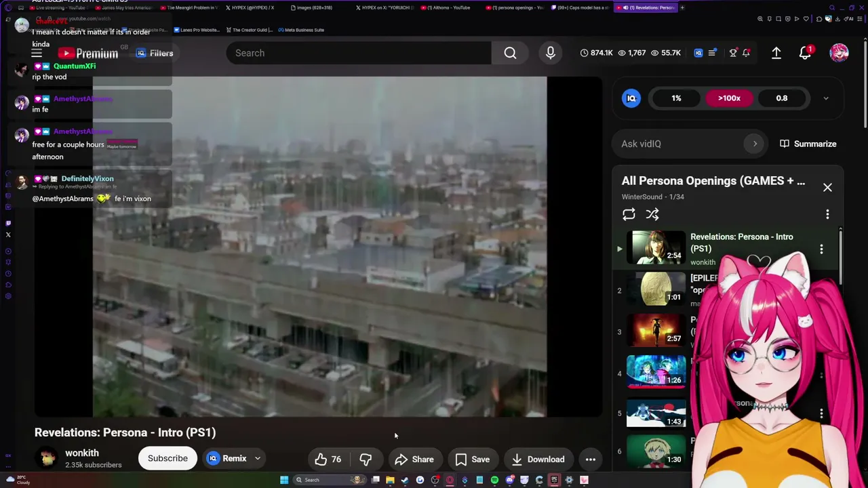Select the 0.8 score pill

click(x=782, y=98)
